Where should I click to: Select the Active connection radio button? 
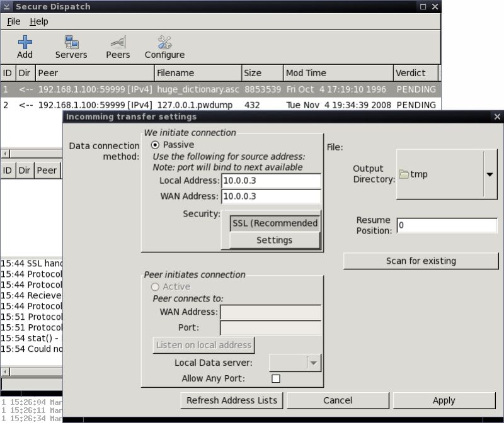point(155,286)
